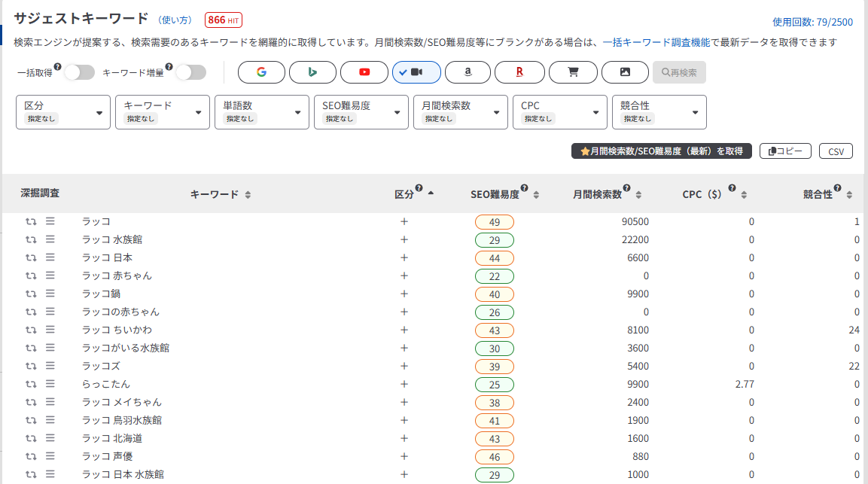The width and height of the screenshot is (868, 484).
Task: Enable the キーワード増量 switch
Action: coord(190,72)
